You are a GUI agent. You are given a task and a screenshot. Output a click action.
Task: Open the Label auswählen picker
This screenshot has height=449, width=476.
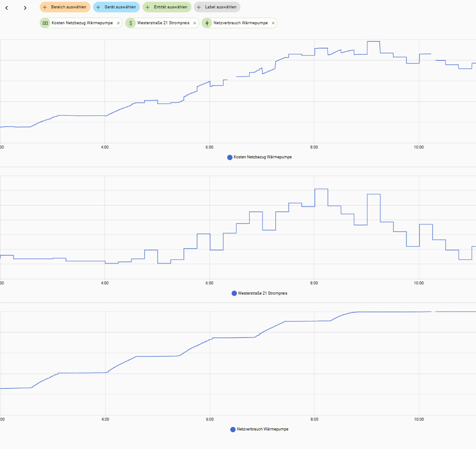(217, 7)
